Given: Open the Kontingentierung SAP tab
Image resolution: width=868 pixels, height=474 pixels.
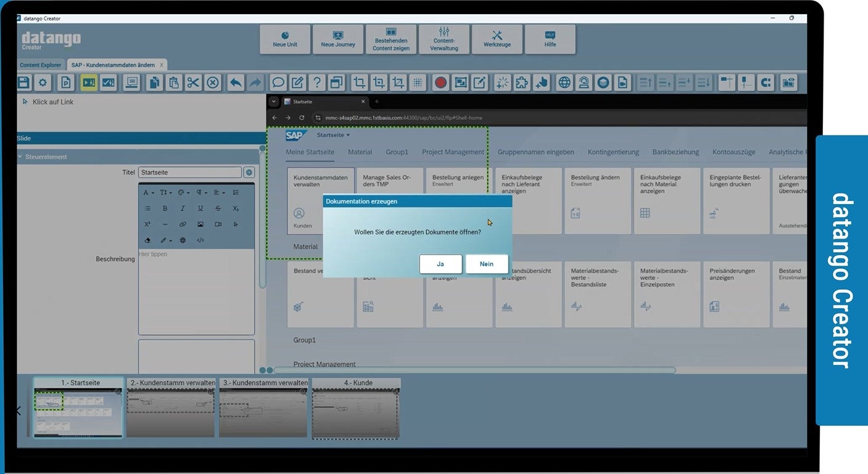Looking at the screenshot, I should pos(613,152).
